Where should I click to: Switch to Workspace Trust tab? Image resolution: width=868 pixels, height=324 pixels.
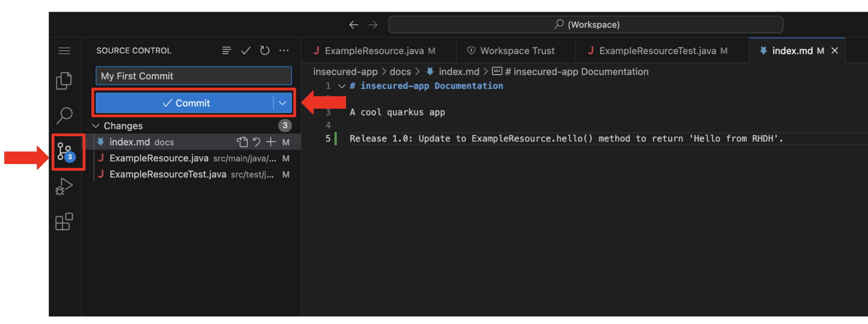pyautogui.click(x=516, y=51)
